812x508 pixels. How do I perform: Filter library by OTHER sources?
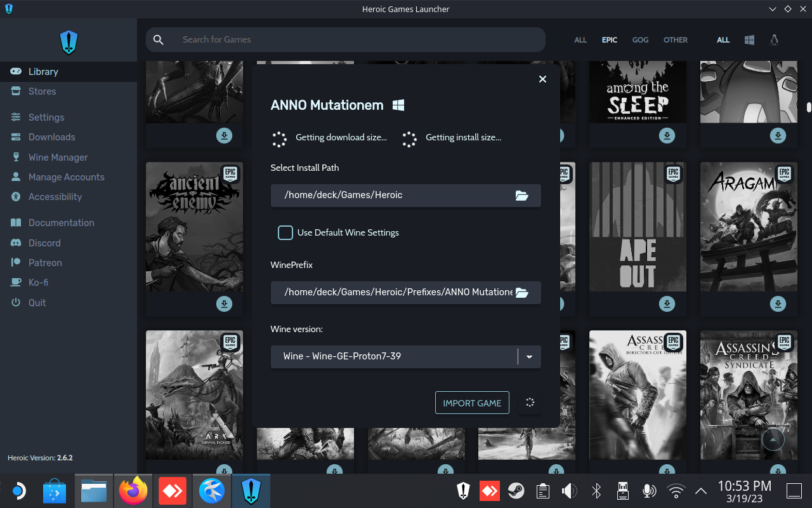676,40
